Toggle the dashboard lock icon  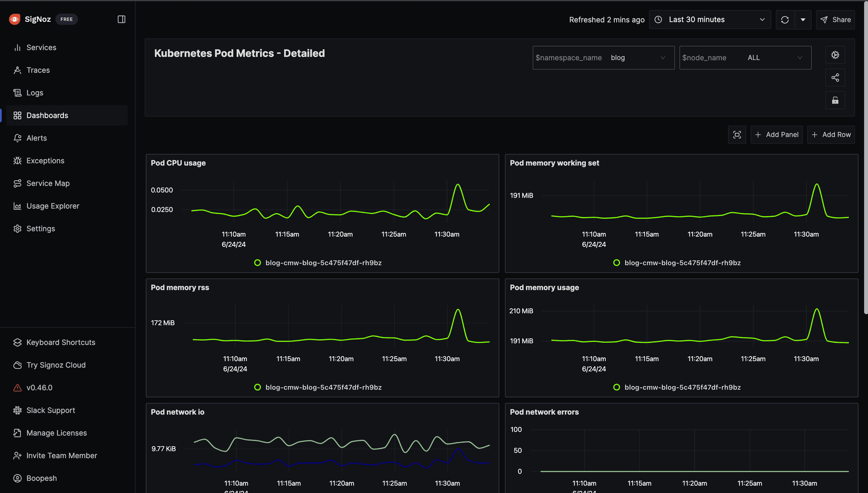click(x=835, y=100)
